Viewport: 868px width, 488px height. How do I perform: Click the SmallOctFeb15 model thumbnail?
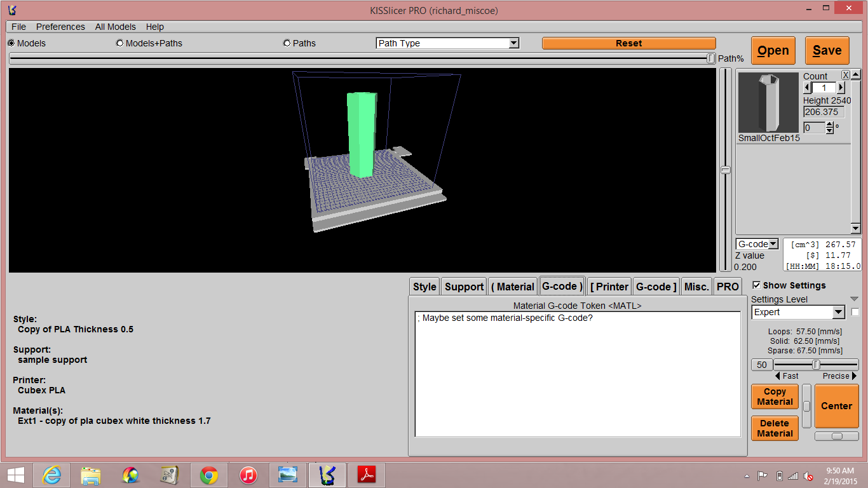(768, 102)
